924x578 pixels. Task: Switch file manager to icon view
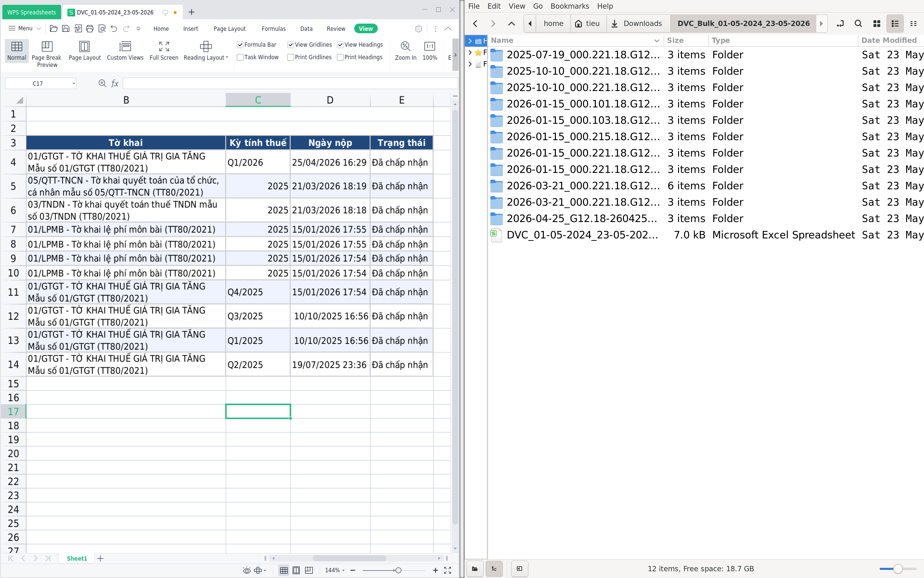pyautogui.click(x=877, y=24)
